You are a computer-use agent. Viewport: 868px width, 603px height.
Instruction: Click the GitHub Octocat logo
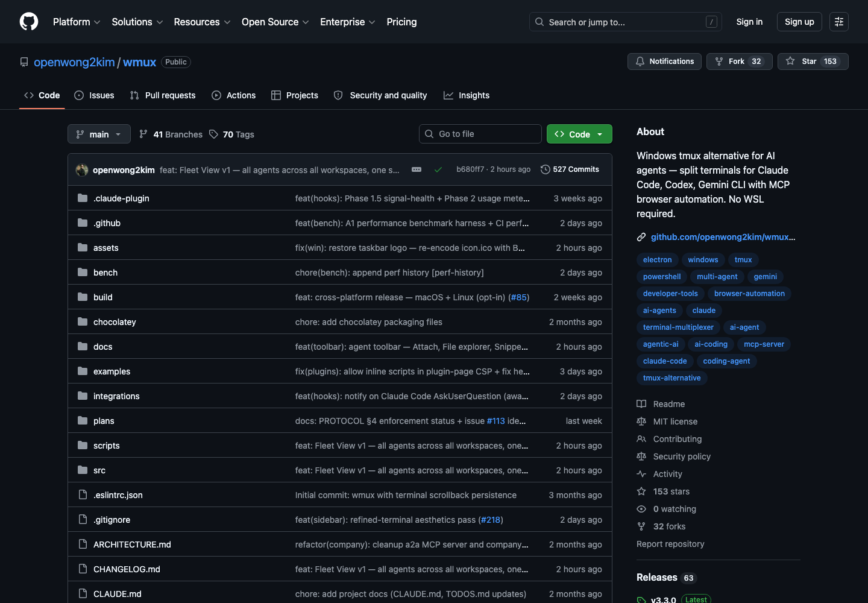coord(29,22)
